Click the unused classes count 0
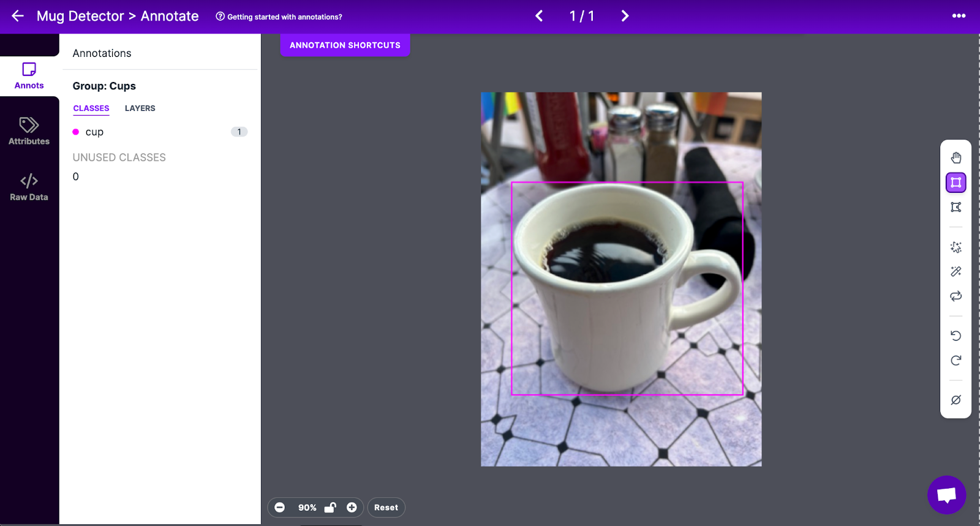This screenshot has height=526, width=980. tap(76, 176)
